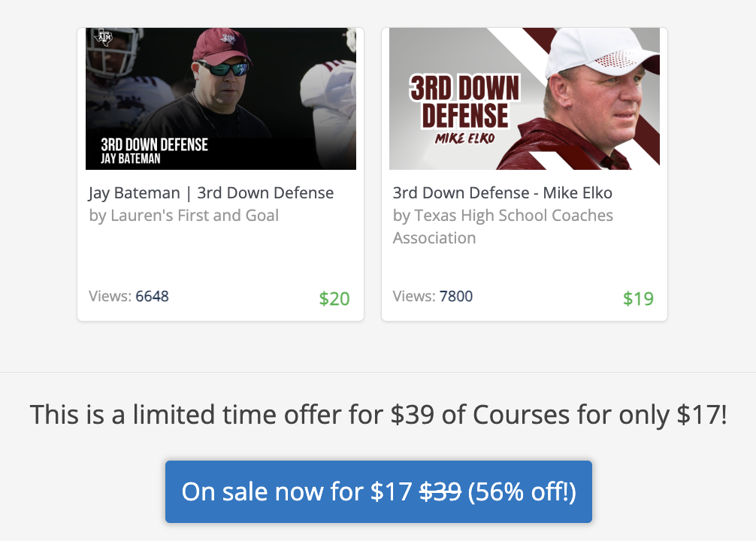The image size is (756, 541).
Task: Open Mike Elko 3rd Down Defense thumbnail
Action: (525, 98)
